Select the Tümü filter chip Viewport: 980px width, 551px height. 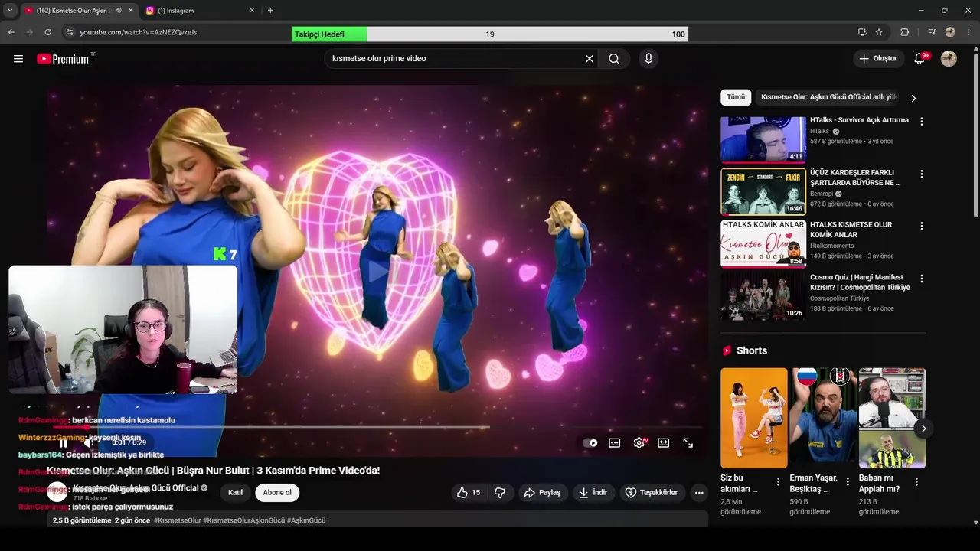click(736, 97)
